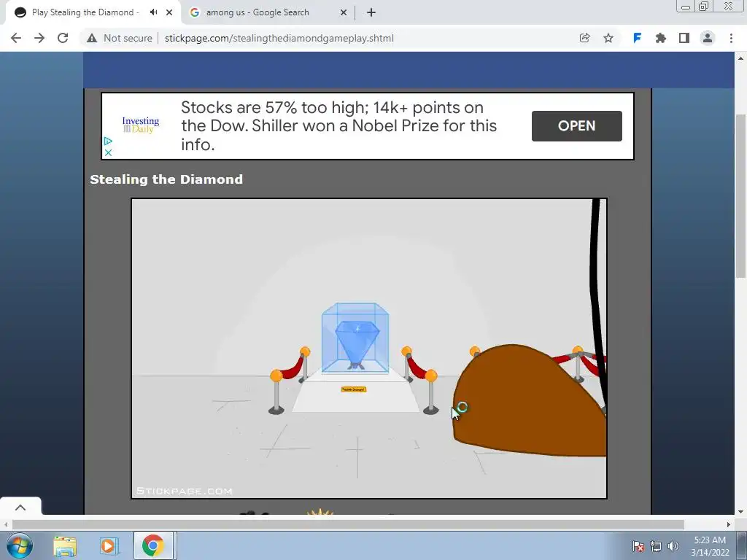
Task: Open the volume speaker tray icon
Action: [673, 546]
